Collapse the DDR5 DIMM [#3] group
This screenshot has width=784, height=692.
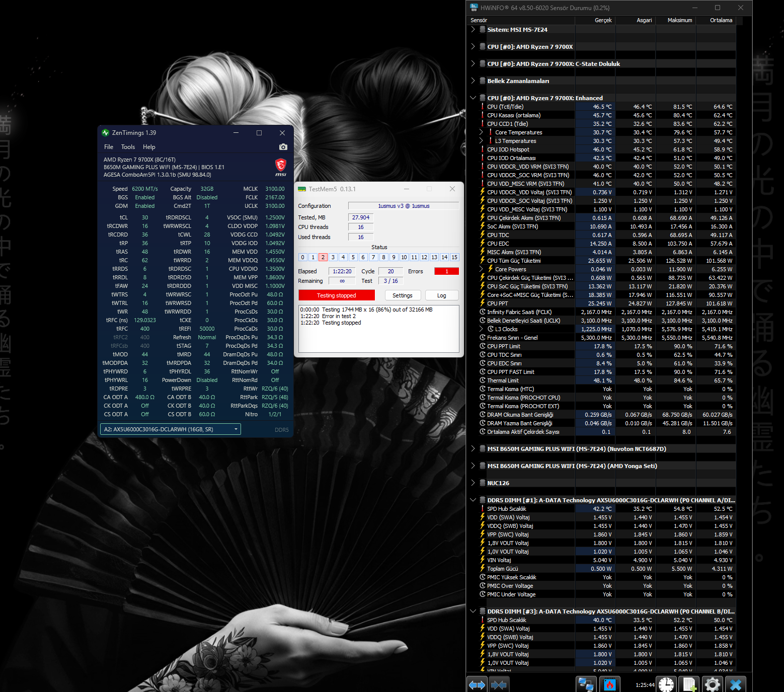click(x=473, y=611)
